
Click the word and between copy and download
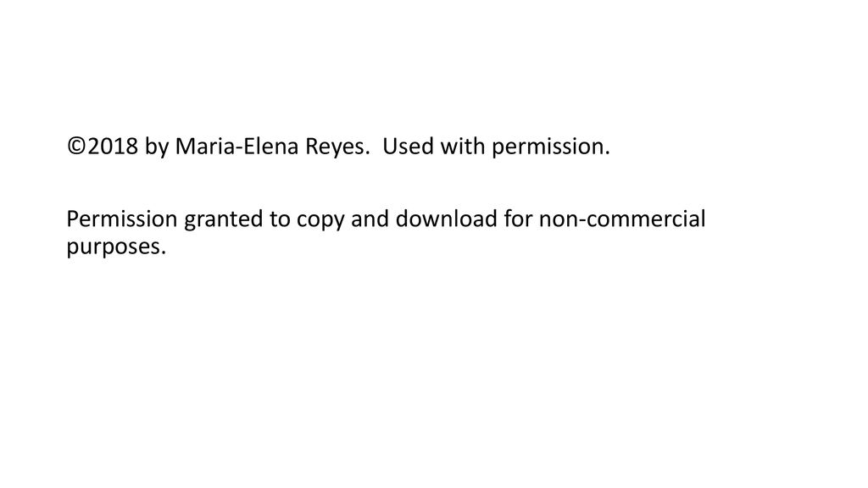[370, 219]
